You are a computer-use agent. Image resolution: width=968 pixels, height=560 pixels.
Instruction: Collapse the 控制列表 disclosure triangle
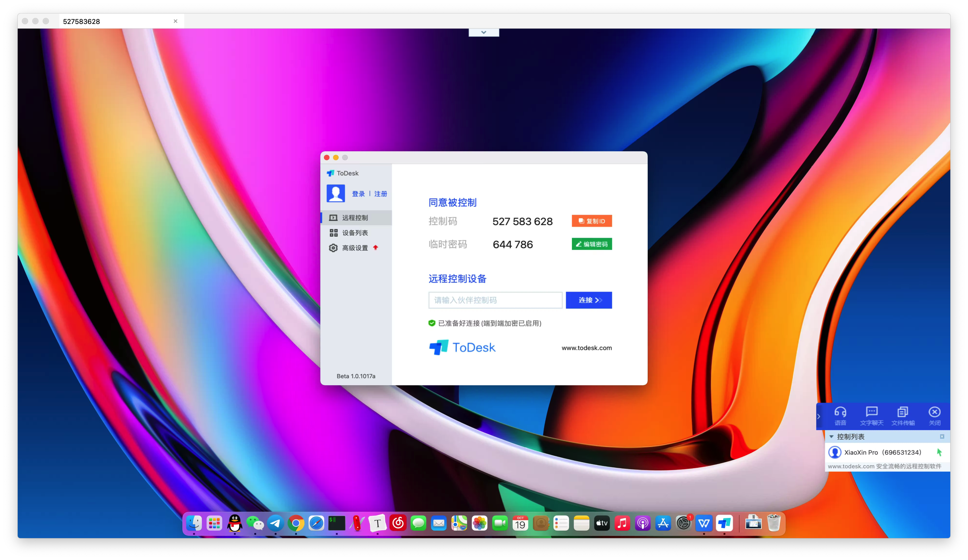(831, 437)
